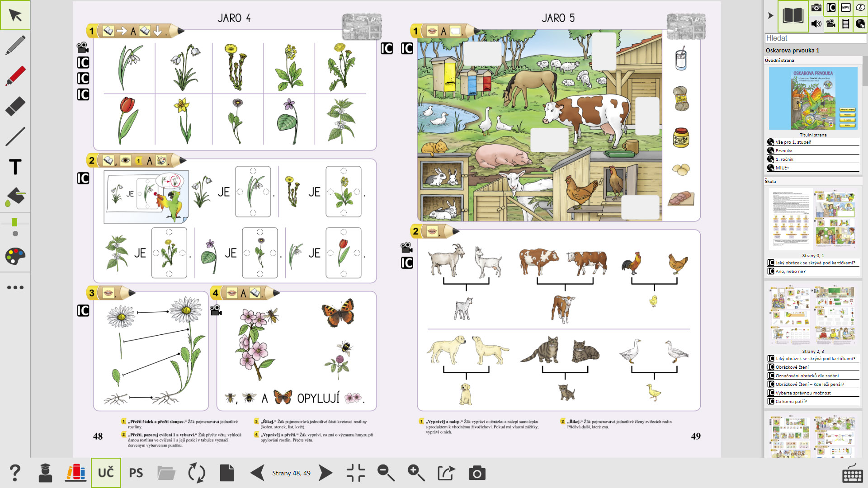Open the 'MIUč+' web link
This screenshot has width=868, height=488.
813,168
